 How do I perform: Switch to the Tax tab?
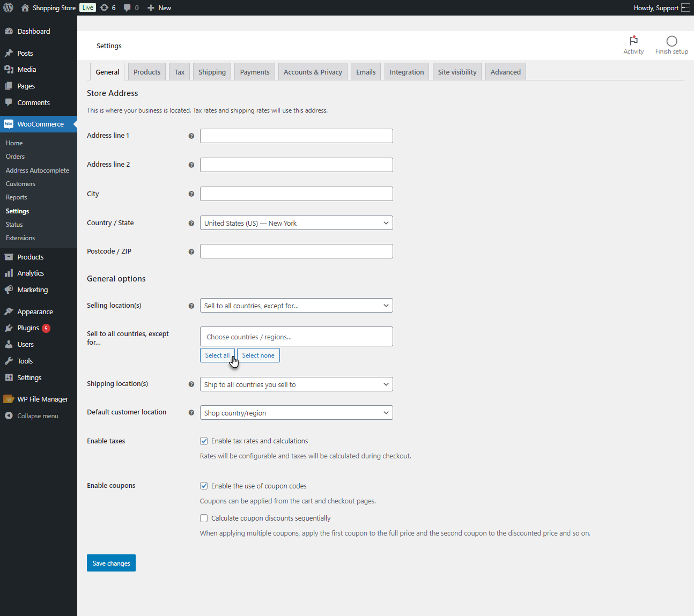[x=180, y=72]
